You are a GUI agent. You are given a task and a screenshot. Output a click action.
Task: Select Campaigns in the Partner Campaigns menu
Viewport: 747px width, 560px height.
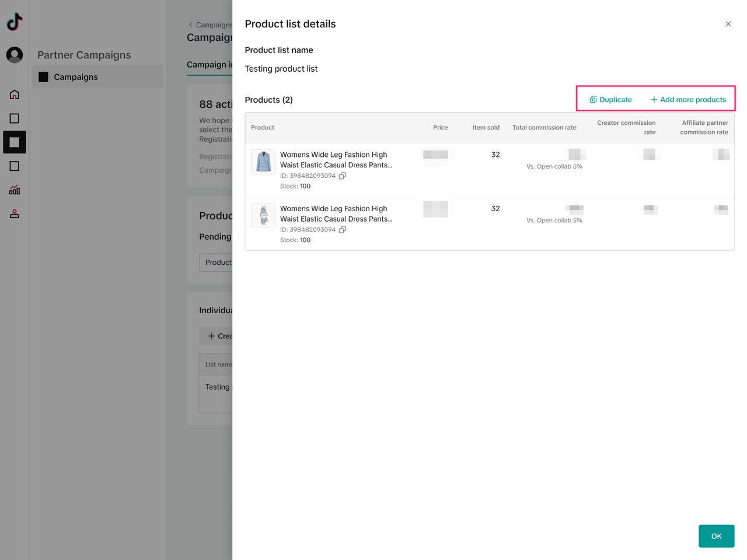click(x=76, y=77)
